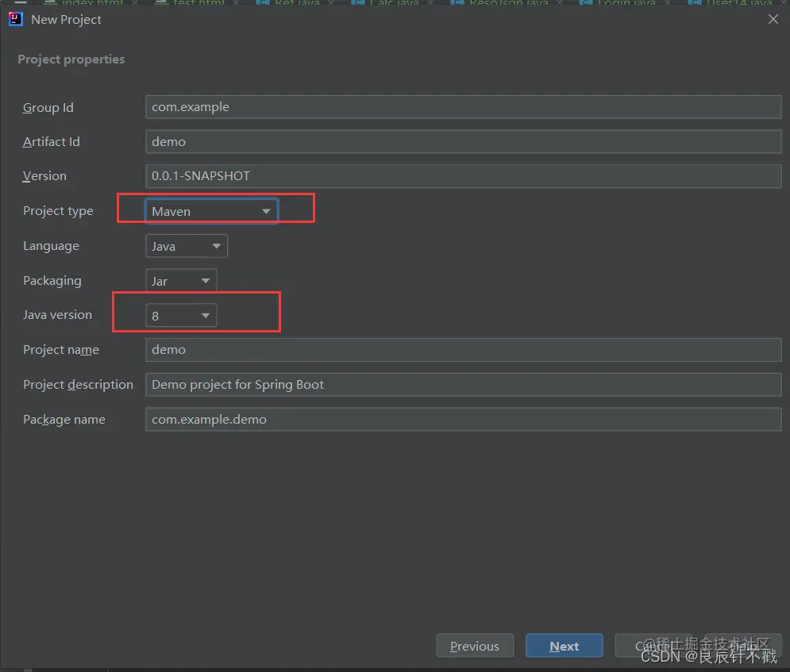Viewport: 790px width, 672px height.
Task: Click the New Project dialog title
Action: 66,20
